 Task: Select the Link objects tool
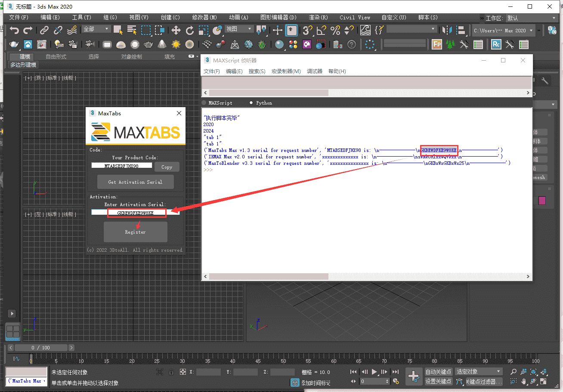pos(44,30)
